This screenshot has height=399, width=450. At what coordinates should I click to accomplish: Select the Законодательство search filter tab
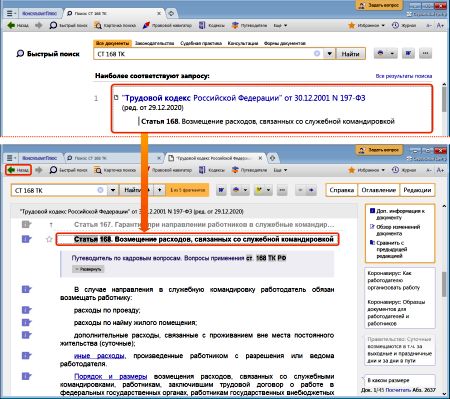154,43
